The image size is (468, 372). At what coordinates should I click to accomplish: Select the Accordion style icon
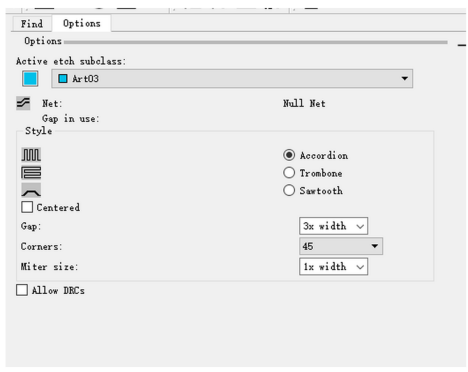click(x=31, y=155)
